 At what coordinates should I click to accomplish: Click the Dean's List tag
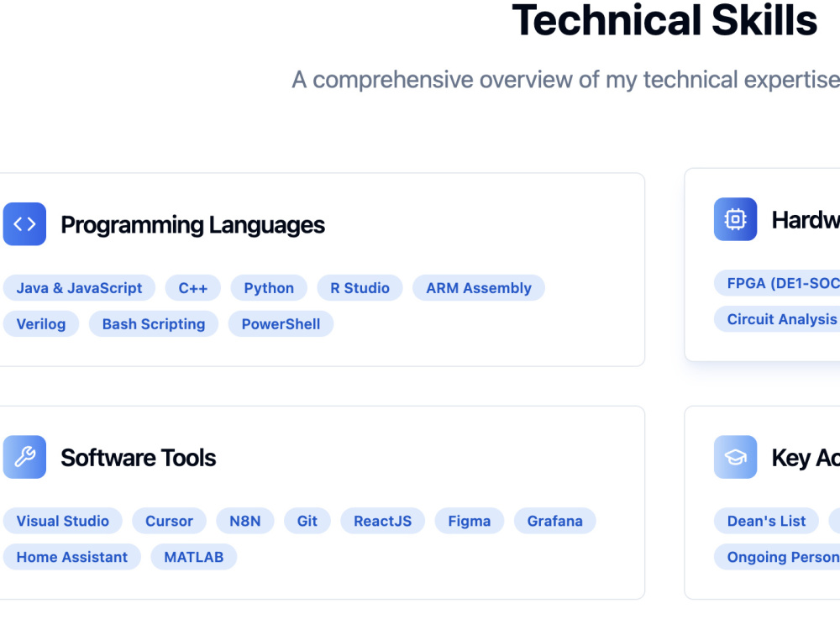coord(766,521)
